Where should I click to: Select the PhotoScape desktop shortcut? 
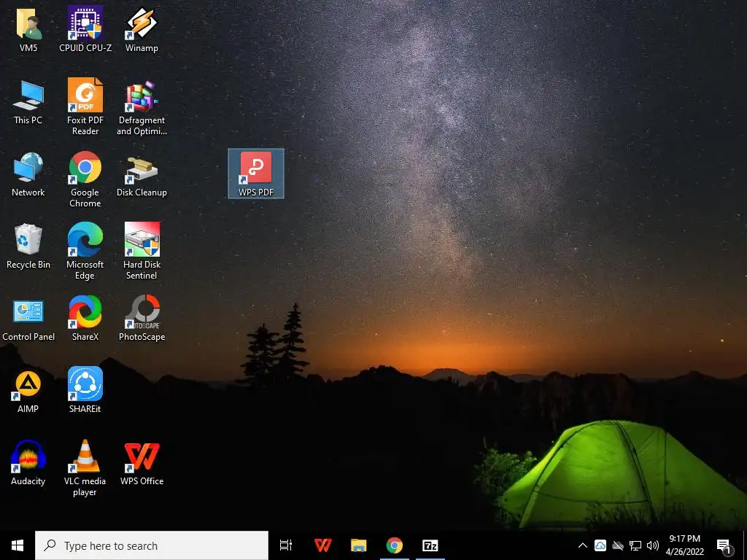pos(142,319)
